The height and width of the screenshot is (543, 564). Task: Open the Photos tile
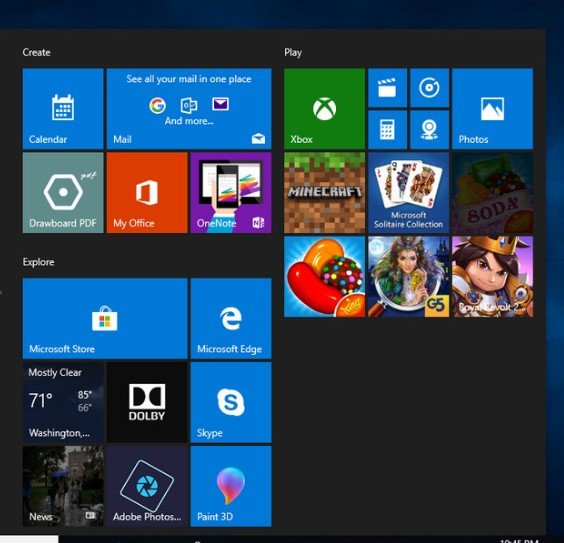click(x=492, y=109)
